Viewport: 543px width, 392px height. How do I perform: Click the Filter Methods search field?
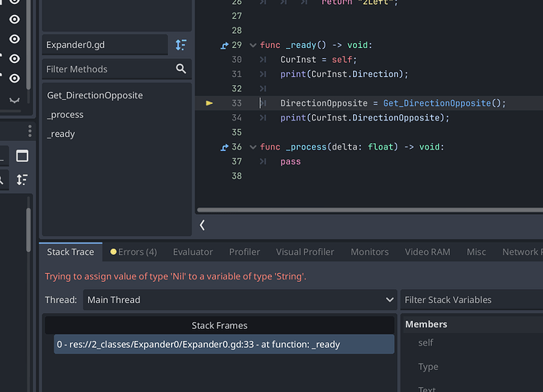tap(117, 68)
